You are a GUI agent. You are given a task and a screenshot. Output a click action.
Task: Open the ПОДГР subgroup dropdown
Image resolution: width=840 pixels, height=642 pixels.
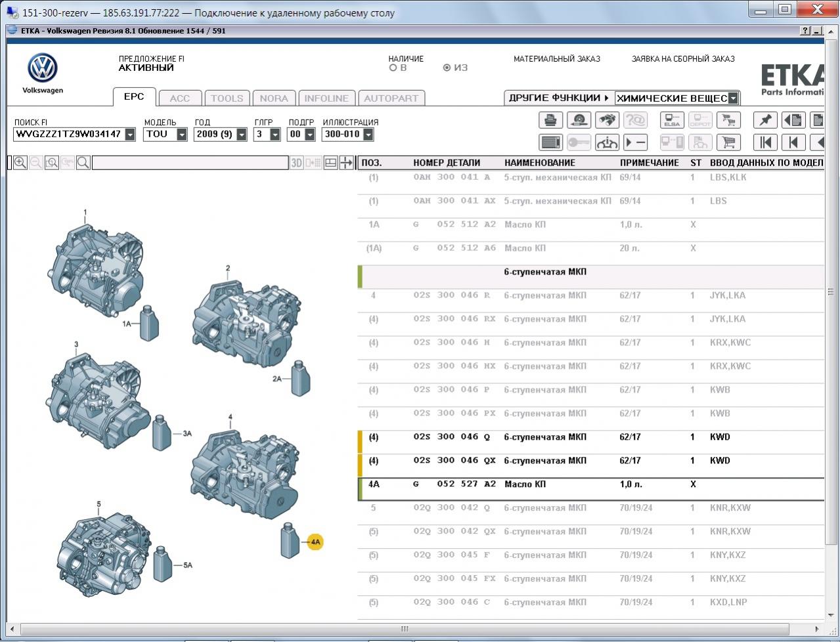tap(309, 135)
